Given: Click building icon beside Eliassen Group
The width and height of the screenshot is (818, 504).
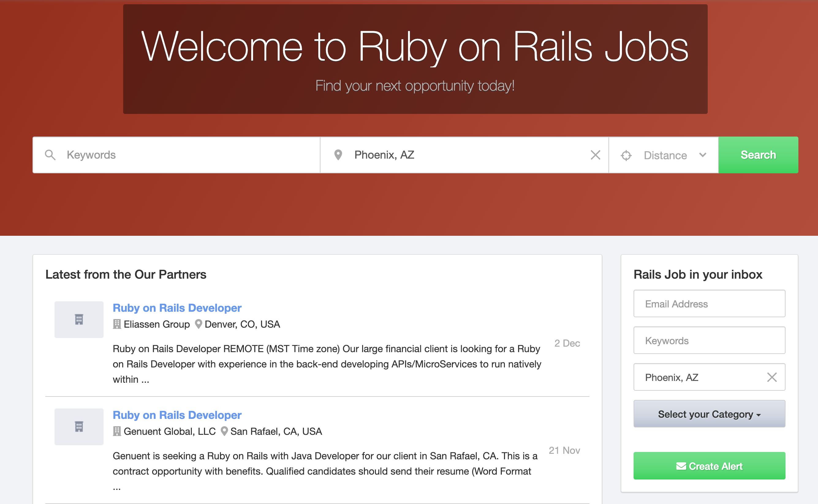Looking at the screenshot, I should 117,324.
